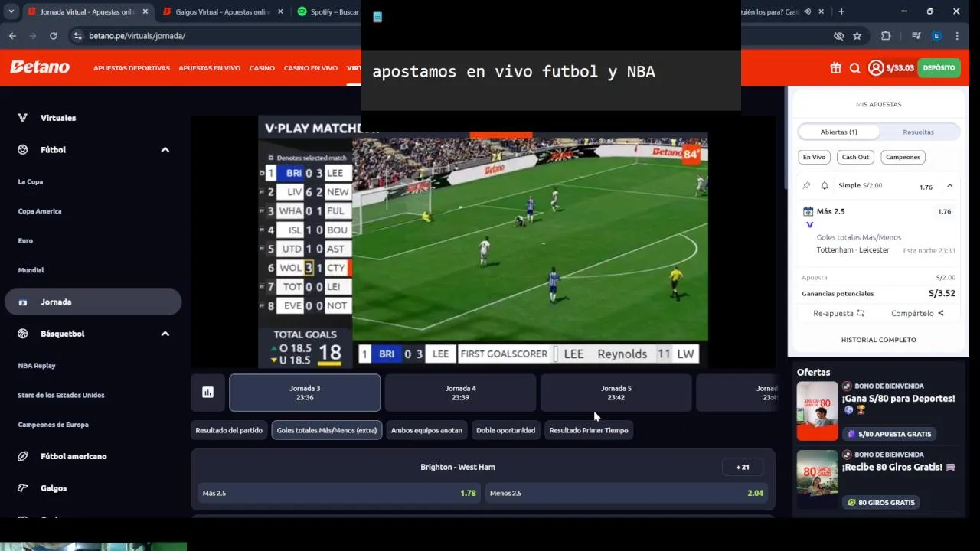This screenshot has height=551, width=980.
Task: Click the eye-slash tracking icon in the address bar
Action: click(838, 36)
